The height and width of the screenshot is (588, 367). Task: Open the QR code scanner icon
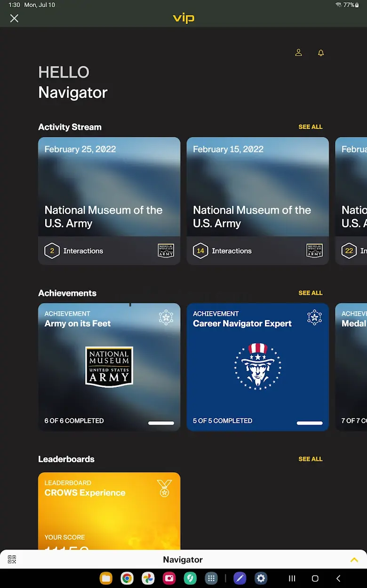[12, 559]
